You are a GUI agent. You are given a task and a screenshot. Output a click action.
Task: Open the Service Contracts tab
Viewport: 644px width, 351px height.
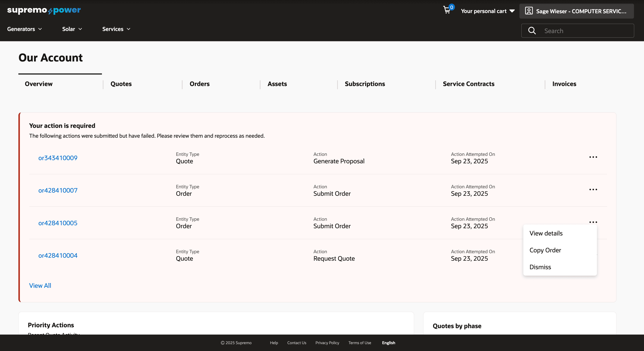tap(469, 84)
